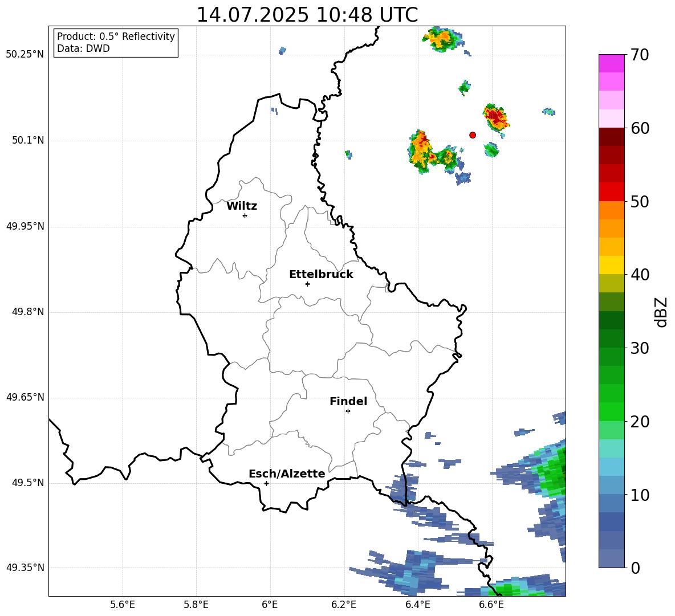Click the 50.1°N latitude label
The height and width of the screenshot is (616, 675).
28,141
